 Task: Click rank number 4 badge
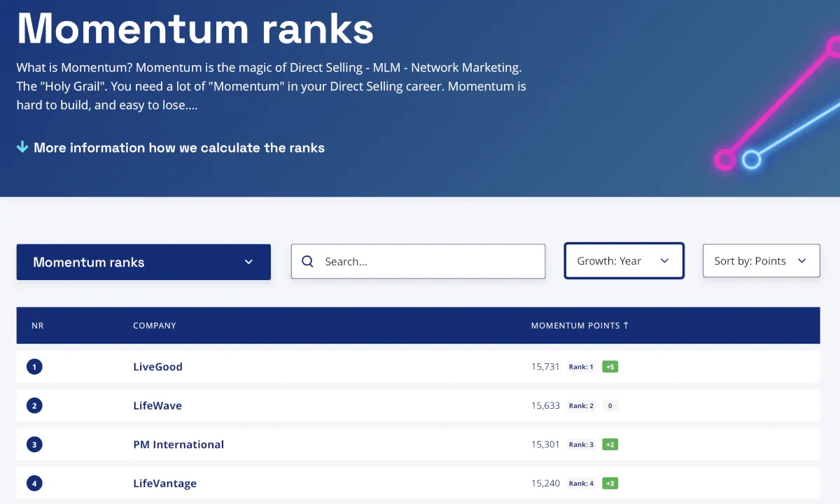[34, 483]
